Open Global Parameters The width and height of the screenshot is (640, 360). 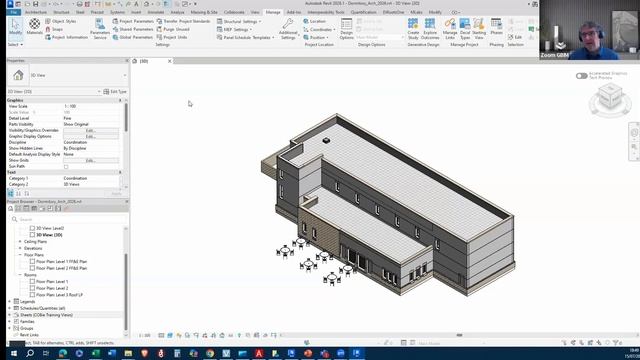coord(133,37)
